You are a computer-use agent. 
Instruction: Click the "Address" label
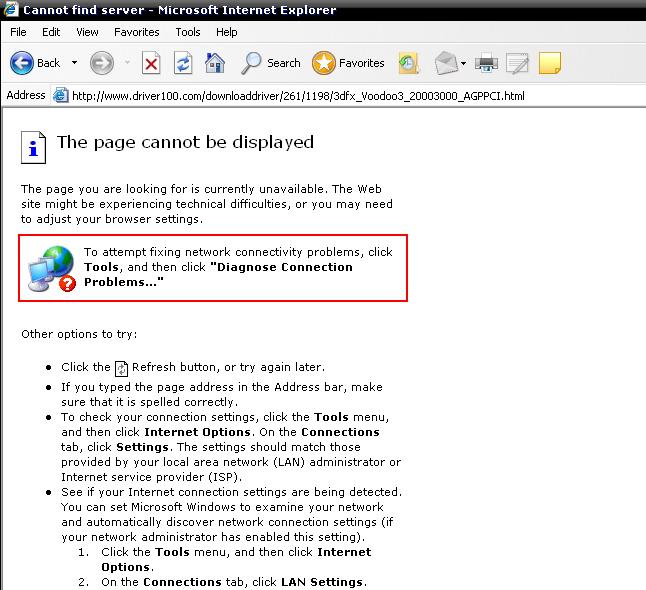[26, 95]
